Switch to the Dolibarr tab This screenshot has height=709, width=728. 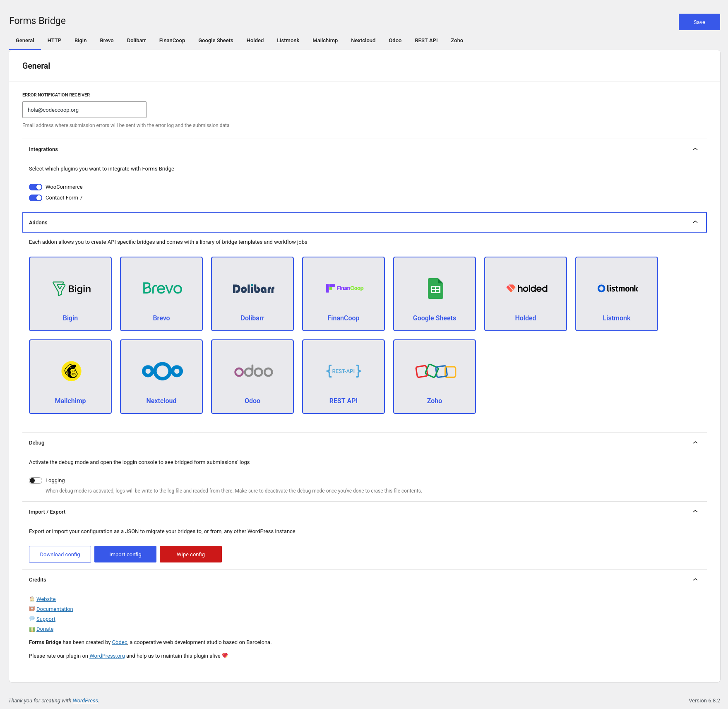[x=137, y=41]
